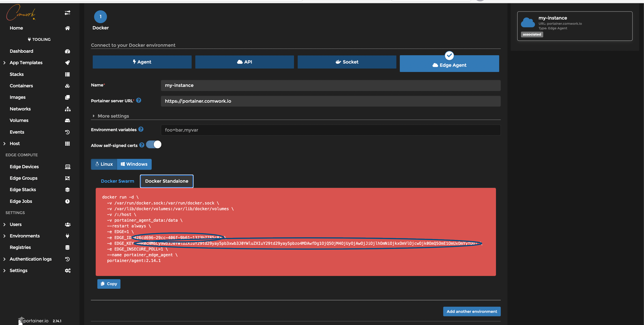This screenshot has height=325, width=644.
Task: Click the Volumes drive icon
Action: [67, 121]
